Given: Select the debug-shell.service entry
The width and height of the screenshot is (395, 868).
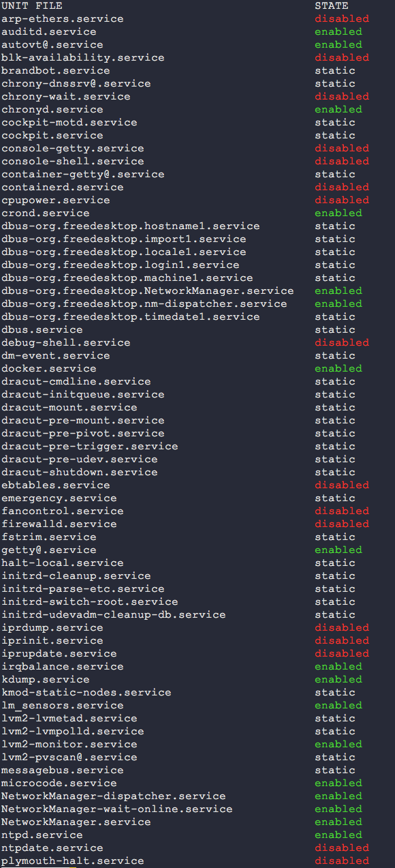Looking at the screenshot, I should (x=65, y=343).
